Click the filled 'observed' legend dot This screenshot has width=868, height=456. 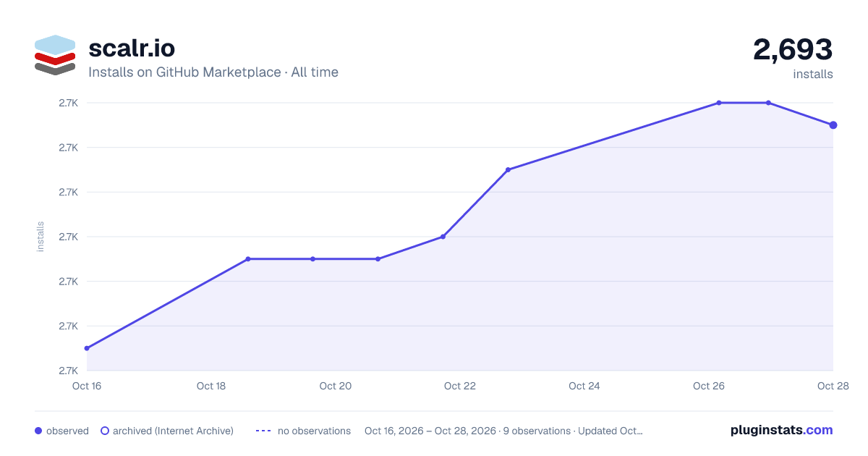38,431
